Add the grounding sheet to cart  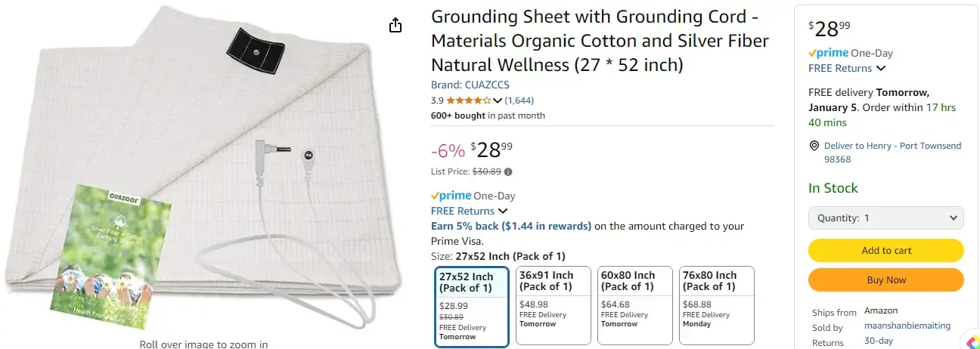point(885,250)
